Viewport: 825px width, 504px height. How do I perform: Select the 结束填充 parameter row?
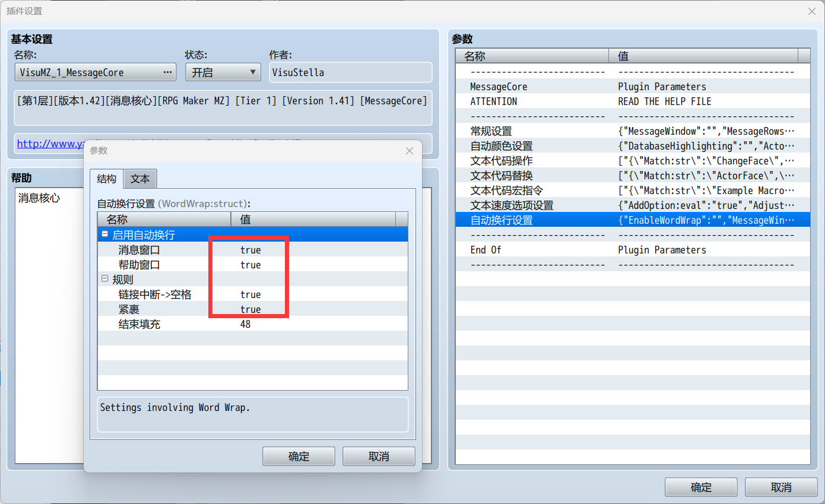coord(252,324)
